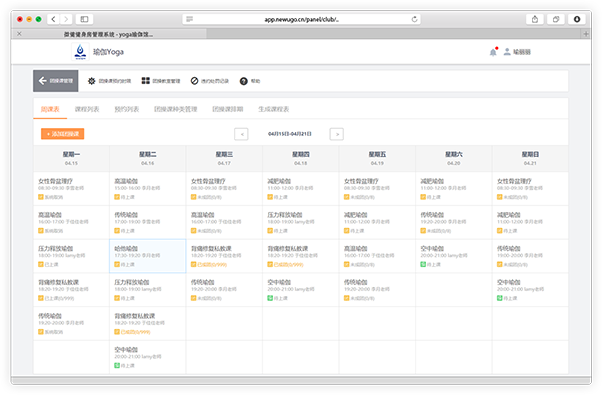Click Safari back navigation arrow
602x395 pixels.
(53, 19)
